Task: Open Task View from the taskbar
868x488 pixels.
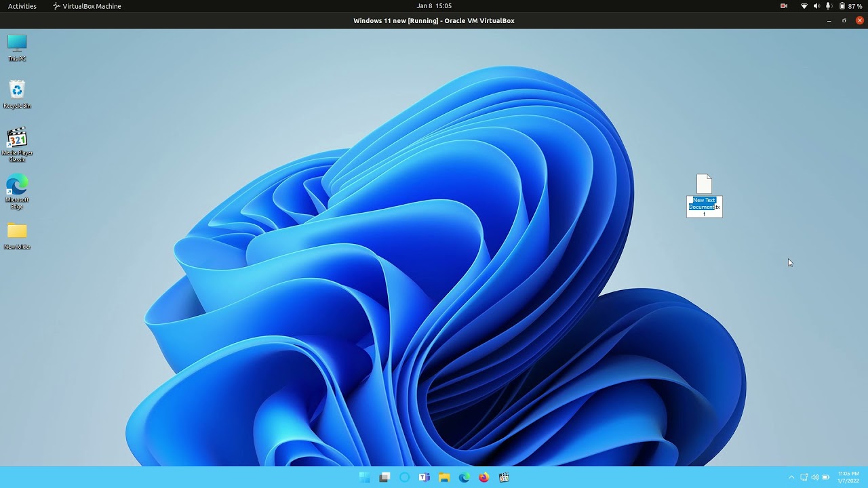Action: pos(384,477)
